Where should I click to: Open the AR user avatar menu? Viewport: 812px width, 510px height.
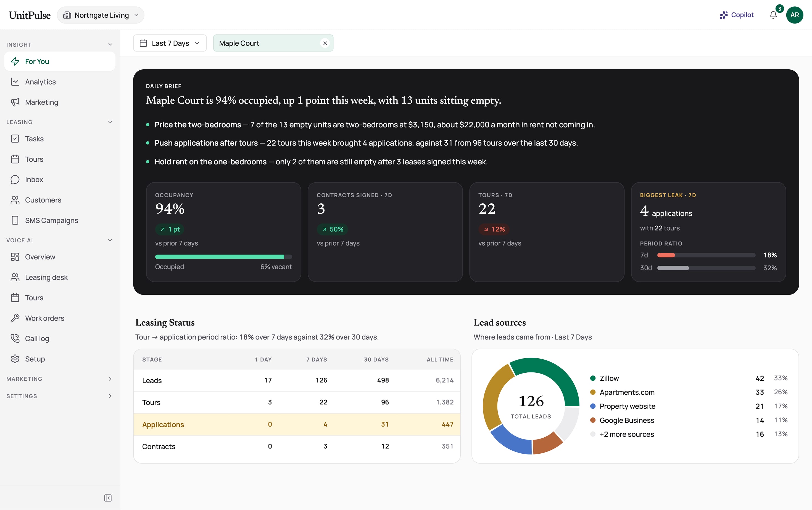pyautogui.click(x=795, y=15)
